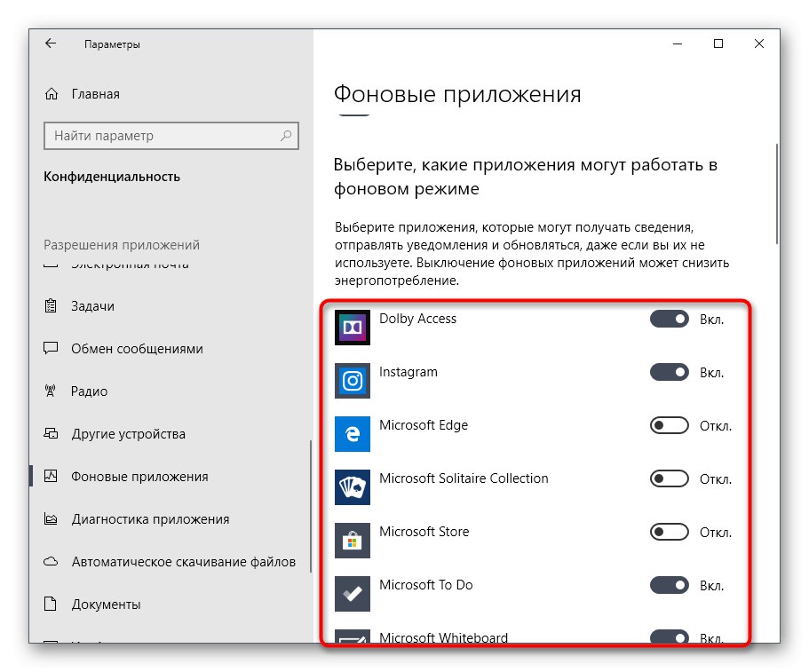Click the Параметры window title
The height and width of the screenshot is (672, 809).
113,44
